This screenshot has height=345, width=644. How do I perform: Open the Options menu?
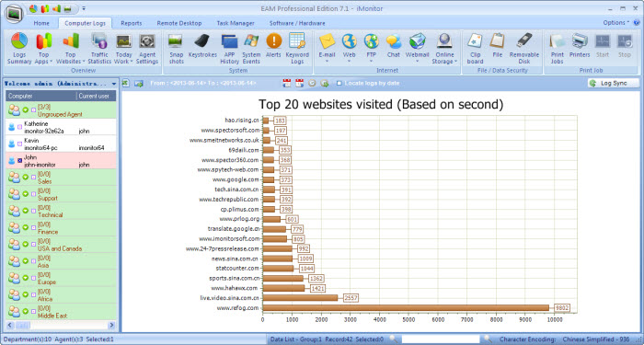[615, 23]
